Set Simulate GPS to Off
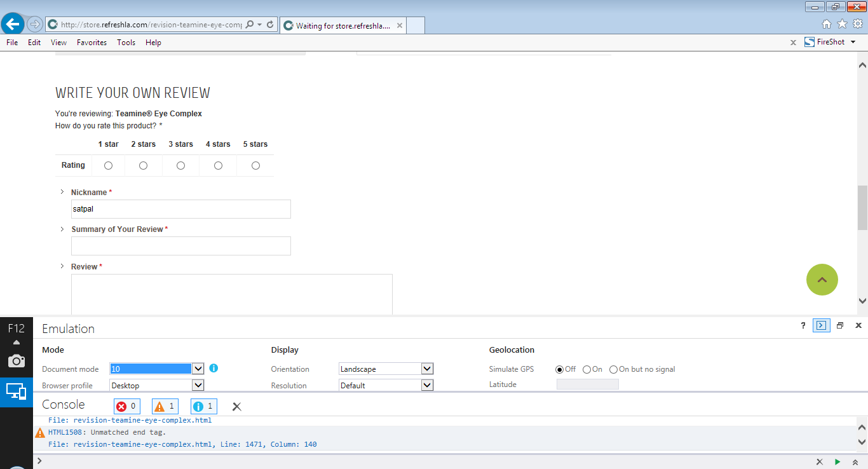This screenshot has width=868, height=469. 560,369
